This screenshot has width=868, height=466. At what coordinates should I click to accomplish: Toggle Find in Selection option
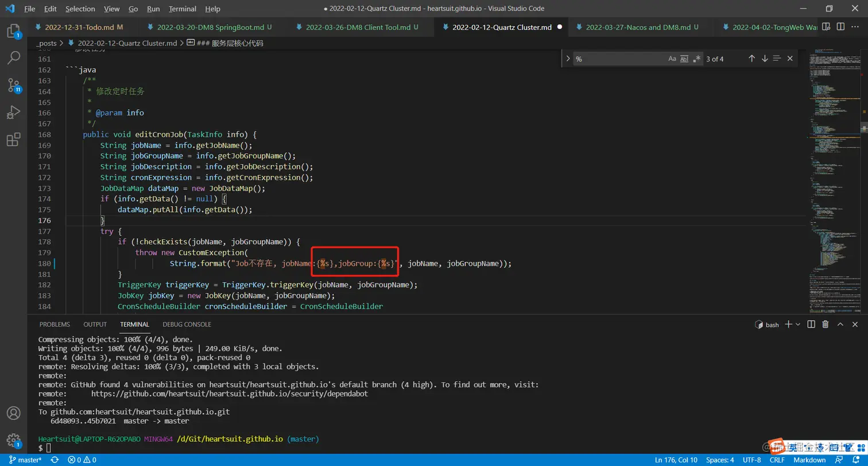pyautogui.click(x=777, y=59)
